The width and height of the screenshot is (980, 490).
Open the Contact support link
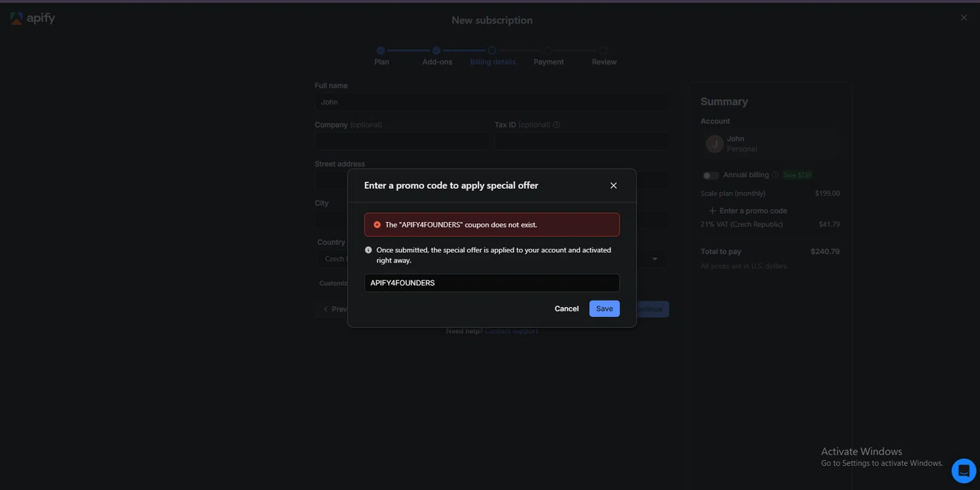(x=512, y=331)
